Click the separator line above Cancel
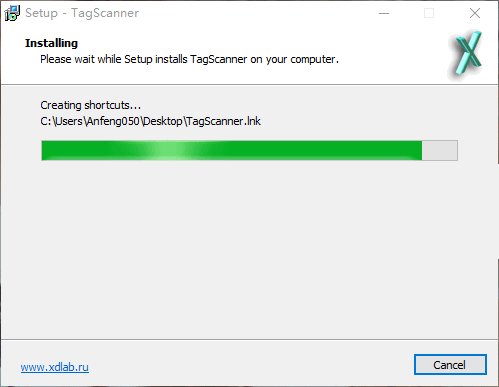Viewport: 499px width, 387px height. pyautogui.click(x=249, y=340)
